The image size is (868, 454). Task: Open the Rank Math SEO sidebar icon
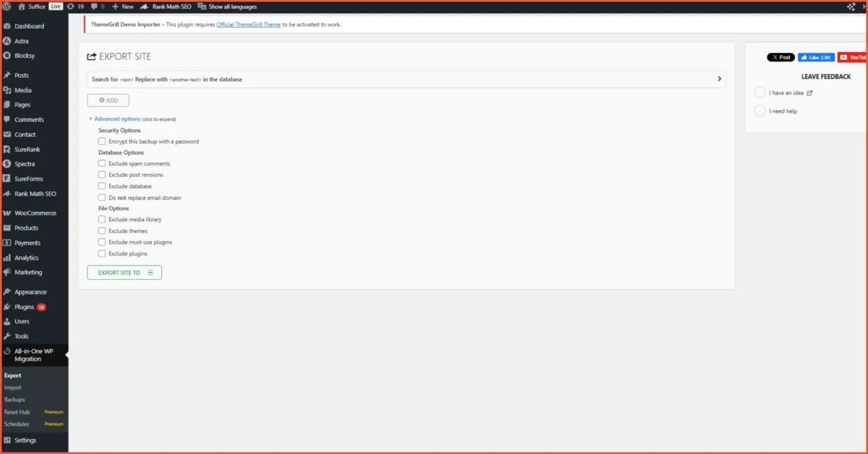7,194
